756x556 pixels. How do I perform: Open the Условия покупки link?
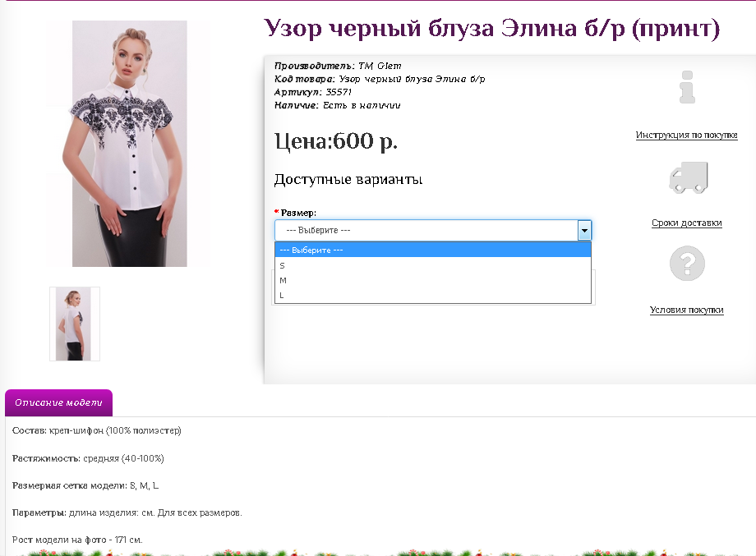click(x=687, y=310)
